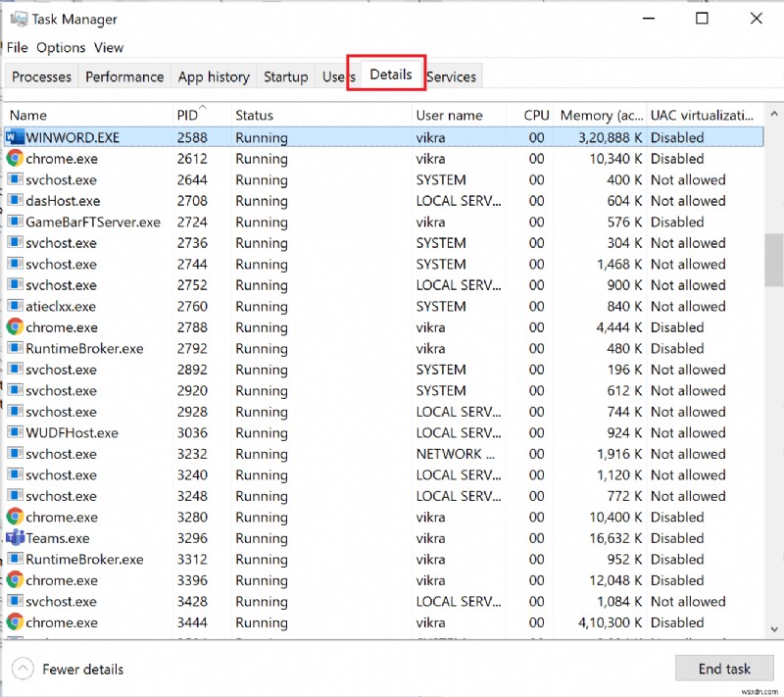Switch to the Processes tab
The height and width of the screenshot is (697, 784).
[x=41, y=76]
